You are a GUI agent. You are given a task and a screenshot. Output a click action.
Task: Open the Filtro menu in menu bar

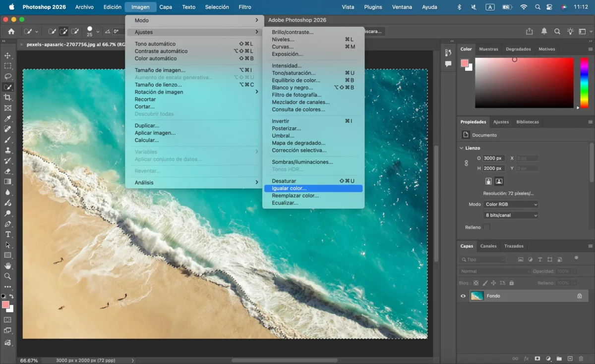tap(245, 7)
